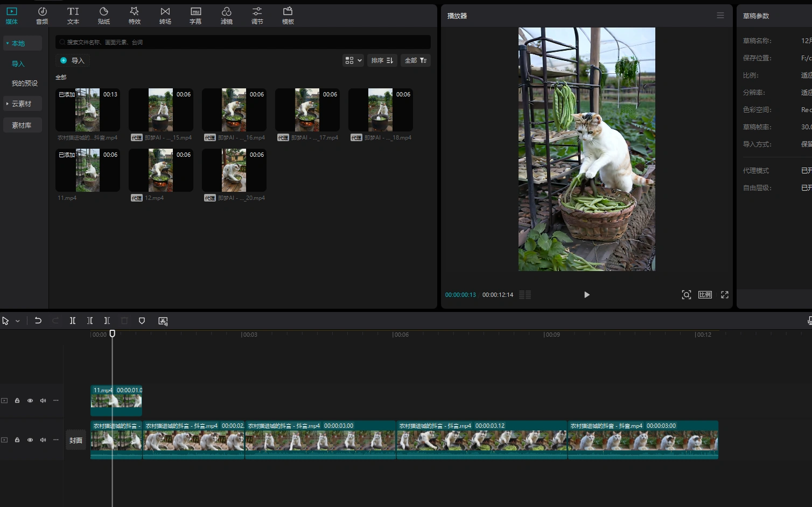812x507 pixels.
Task: Click the 导入 import button with plus
Action: point(72,60)
